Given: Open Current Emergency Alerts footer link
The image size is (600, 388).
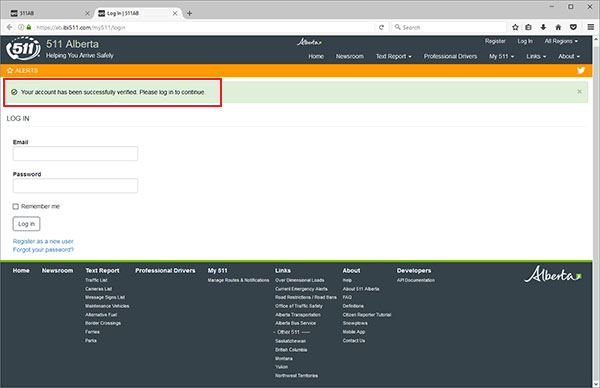Looking at the screenshot, I should pyautogui.click(x=301, y=289).
